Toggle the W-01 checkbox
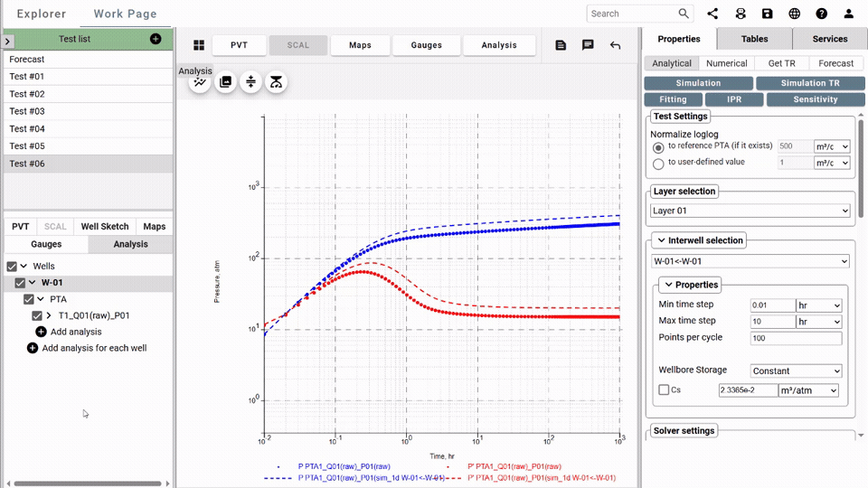Viewport: 868px width, 488px height. [20, 283]
